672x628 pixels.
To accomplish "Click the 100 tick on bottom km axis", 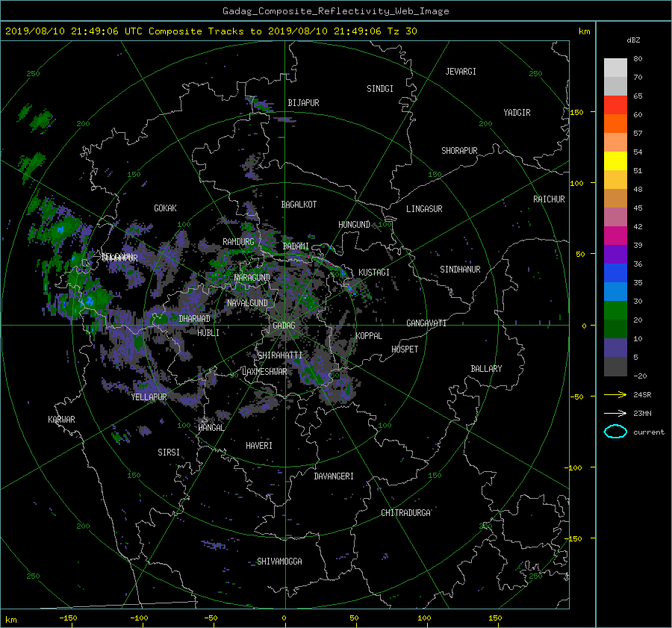I will 424,618.
